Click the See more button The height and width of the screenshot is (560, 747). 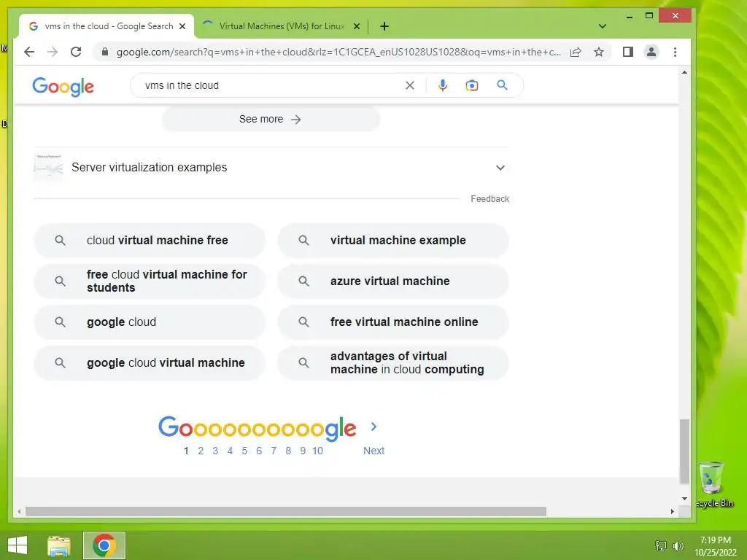click(x=271, y=119)
